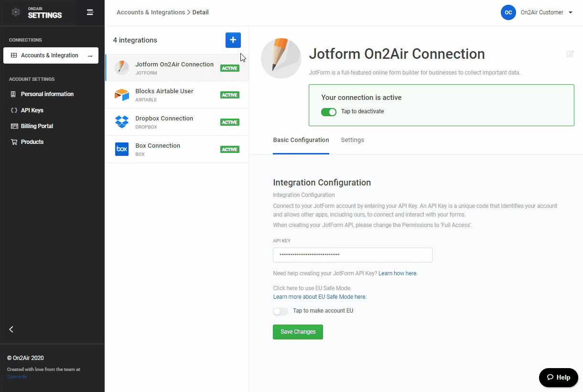
Task: Open the Basic Configuration tab
Action: tap(301, 140)
